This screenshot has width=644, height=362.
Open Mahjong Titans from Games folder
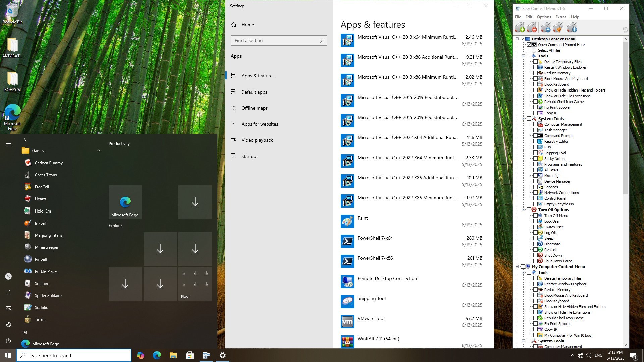click(x=48, y=235)
